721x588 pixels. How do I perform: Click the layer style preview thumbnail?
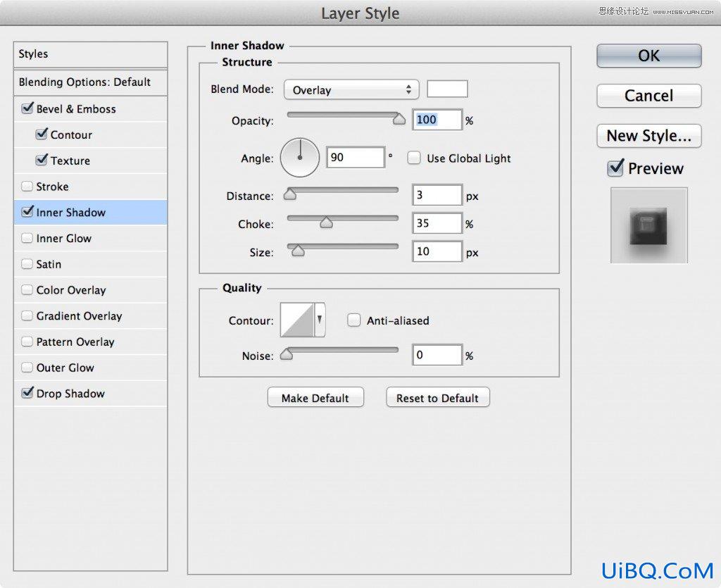[x=648, y=225]
